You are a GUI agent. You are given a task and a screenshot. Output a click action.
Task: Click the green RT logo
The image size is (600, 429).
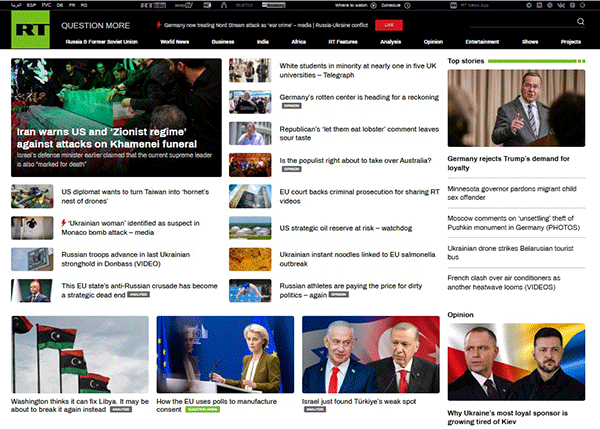(x=30, y=29)
